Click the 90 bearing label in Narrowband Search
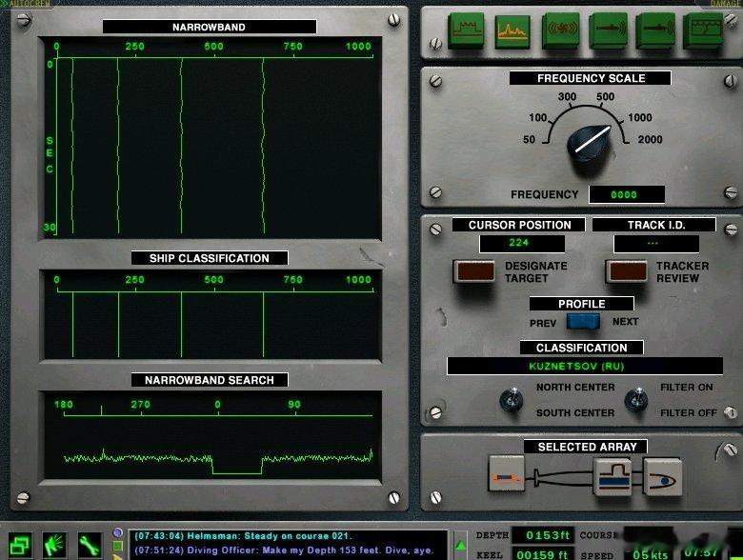Image resolution: width=743 pixels, height=560 pixels. 294,404
